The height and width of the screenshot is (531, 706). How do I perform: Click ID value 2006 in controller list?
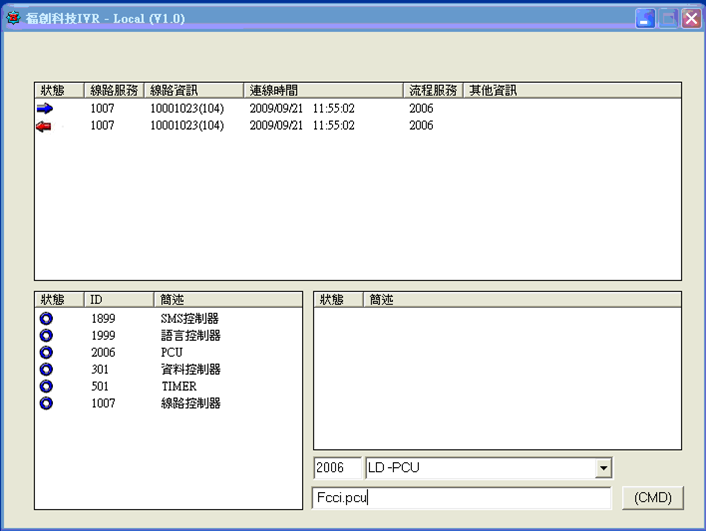(x=103, y=353)
